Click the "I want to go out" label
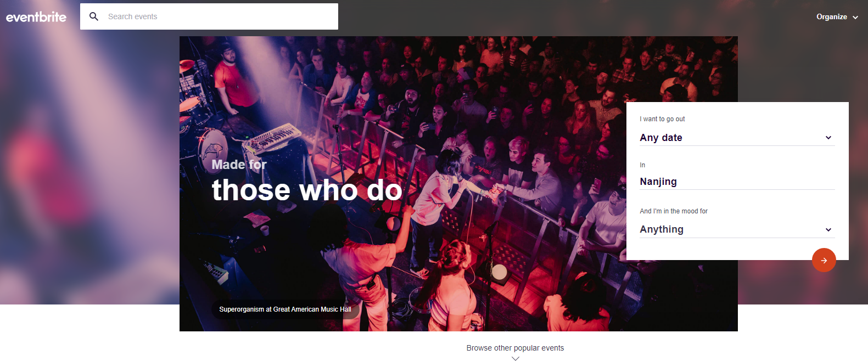Image resolution: width=868 pixels, height=361 pixels. 662,119
